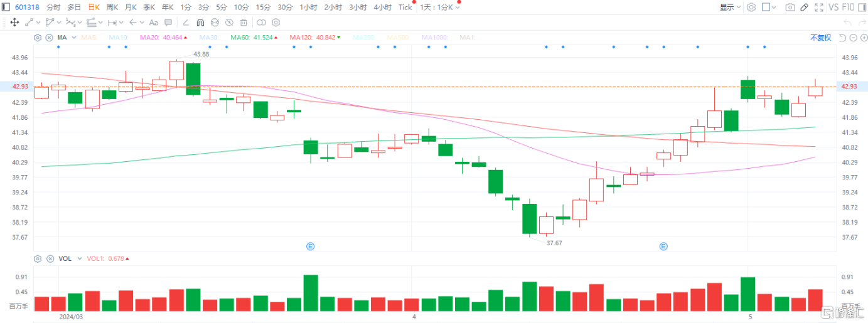868x323 pixels.
Task: Redo drawing action
Action: coord(862,23)
